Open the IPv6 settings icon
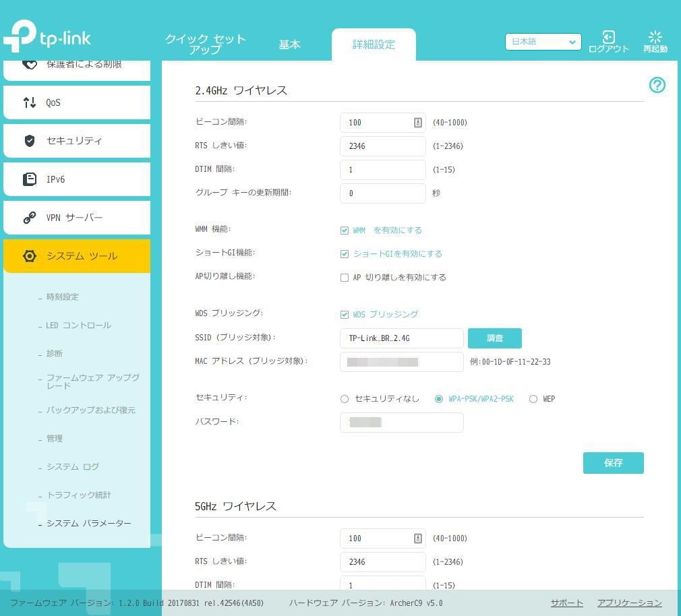Image resolution: width=681 pixels, height=616 pixels. click(x=28, y=179)
